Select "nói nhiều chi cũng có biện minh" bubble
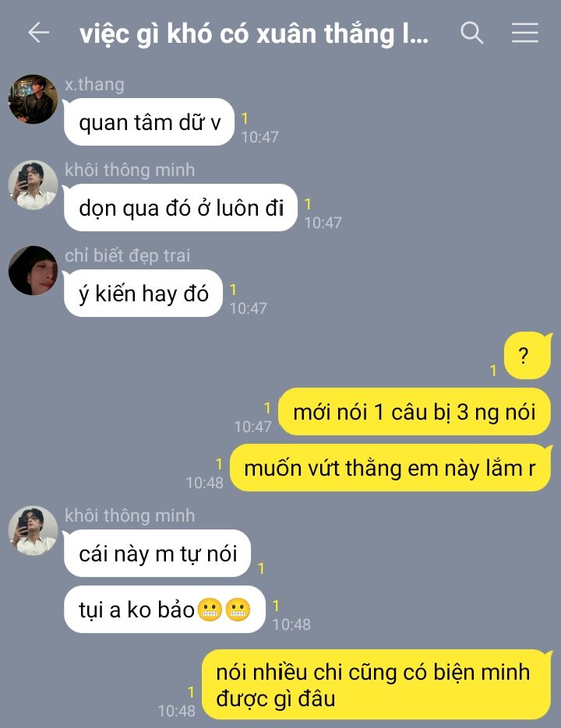The height and width of the screenshot is (728, 561). [376, 685]
